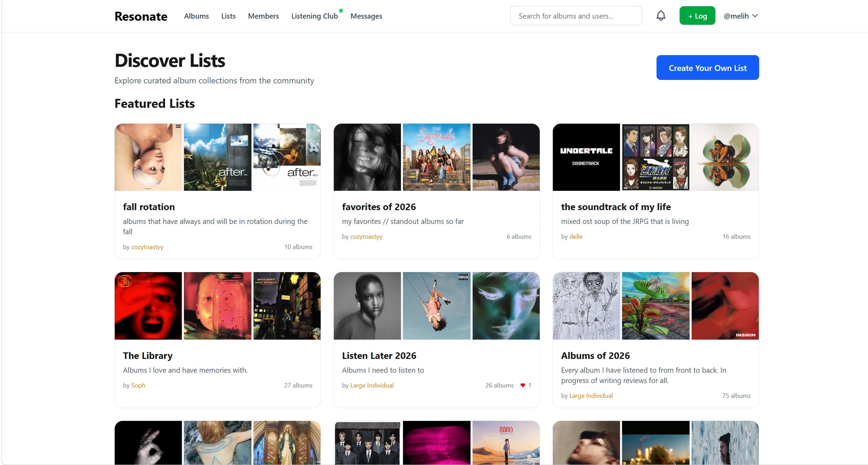Screen dimensions: 868x465
Task: Click the upside-down swing album cover
Action: 436,306
